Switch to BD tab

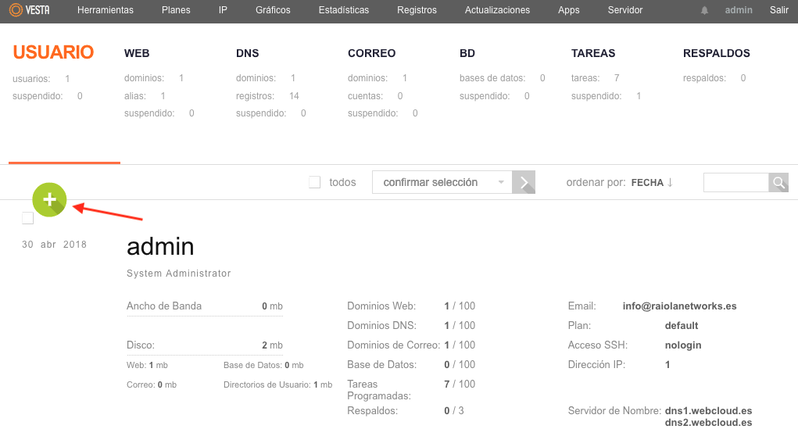coord(467,53)
